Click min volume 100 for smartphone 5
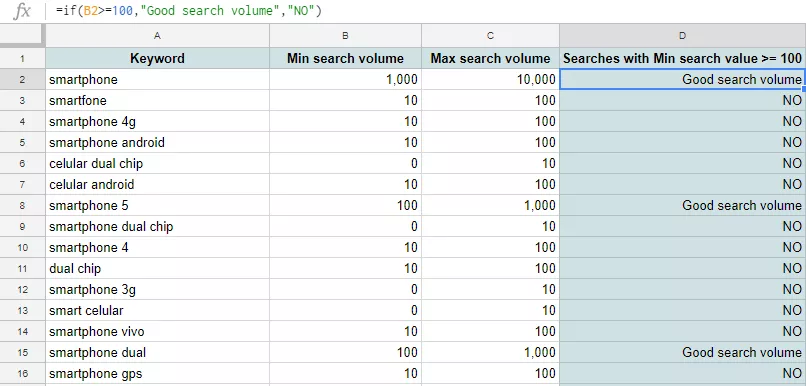This screenshot has height=386, width=806. 345,206
